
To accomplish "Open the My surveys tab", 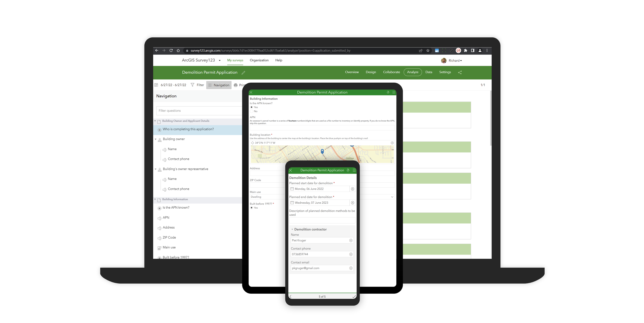I will 235,60.
